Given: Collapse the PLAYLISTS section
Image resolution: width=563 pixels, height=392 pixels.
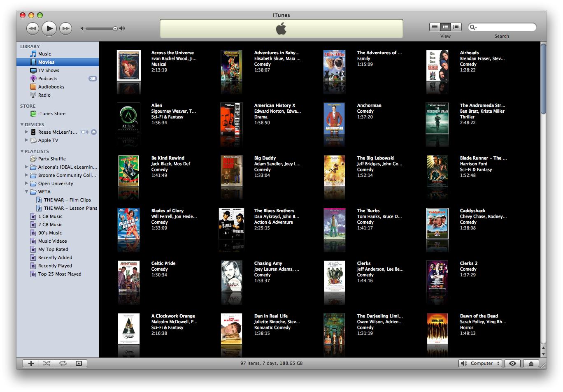Looking at the screenshot, I should [x=22, y=151].
